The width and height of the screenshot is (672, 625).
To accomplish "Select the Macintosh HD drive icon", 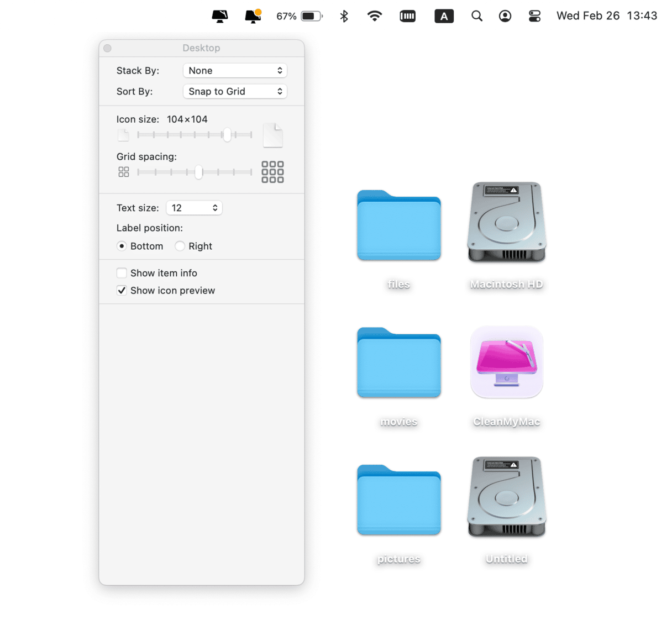I will [x=506, y=222].
